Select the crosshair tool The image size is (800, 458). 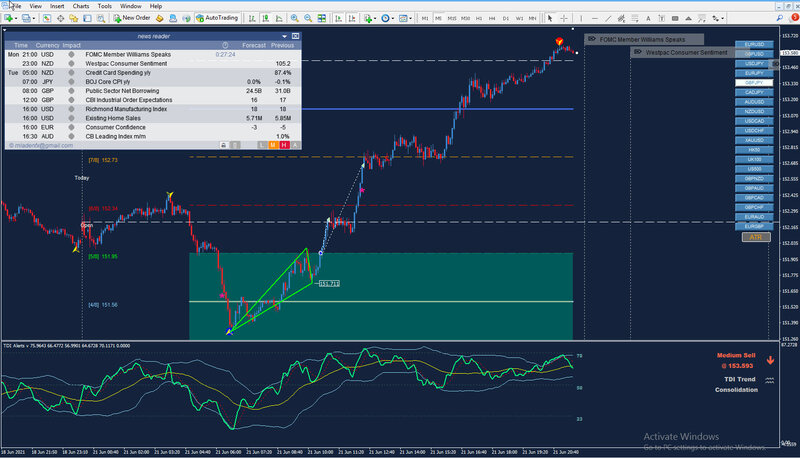pyautogui.click(x=564, y=18)
